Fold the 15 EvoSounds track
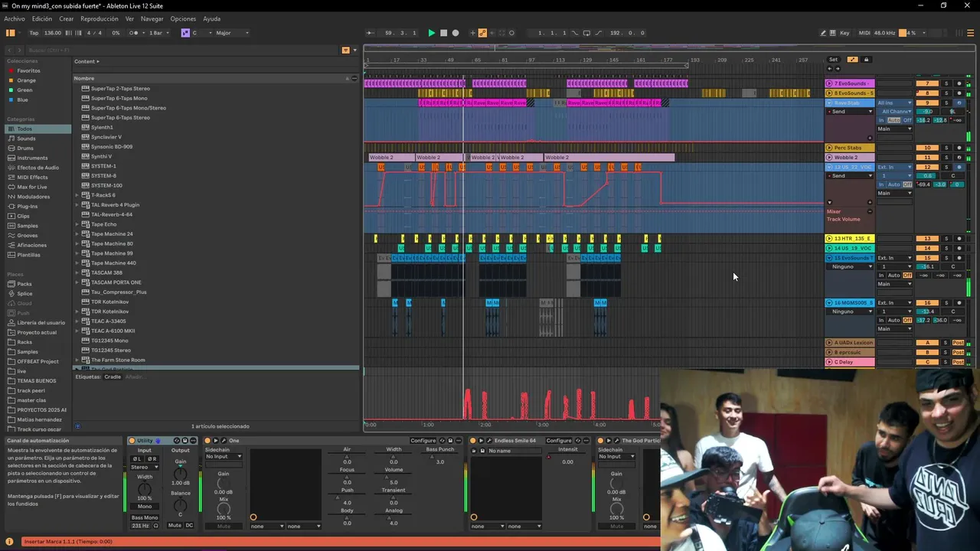This screenshot has width=980, height=551. [829, 258]
